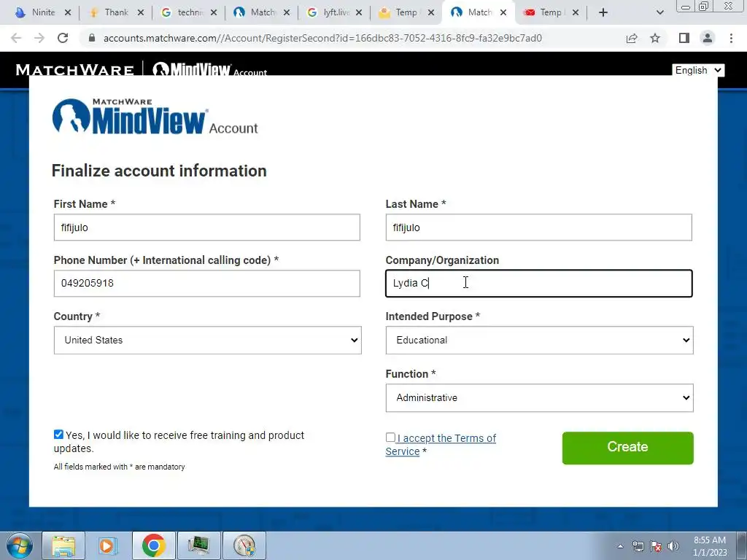This screenshot has height=560, width=747.
Task: Open the system monitor taskbar icon
Action: click(198, 545)
